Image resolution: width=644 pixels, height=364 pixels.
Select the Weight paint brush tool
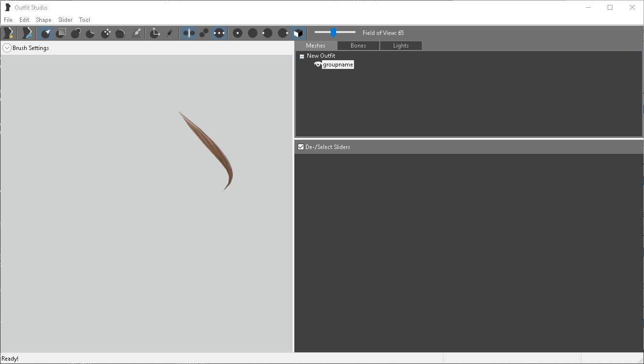pos(136,33)
